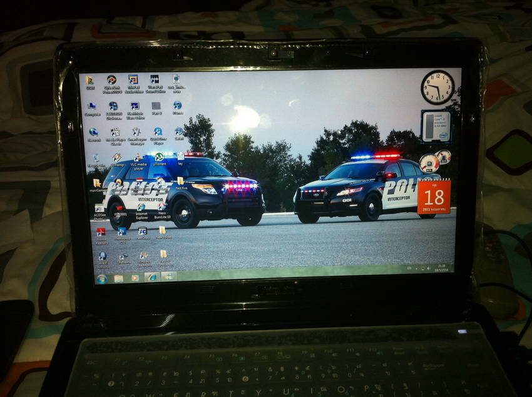
Task: Open Internet Explorer desktop shortcut
Action: coord(141,208)
